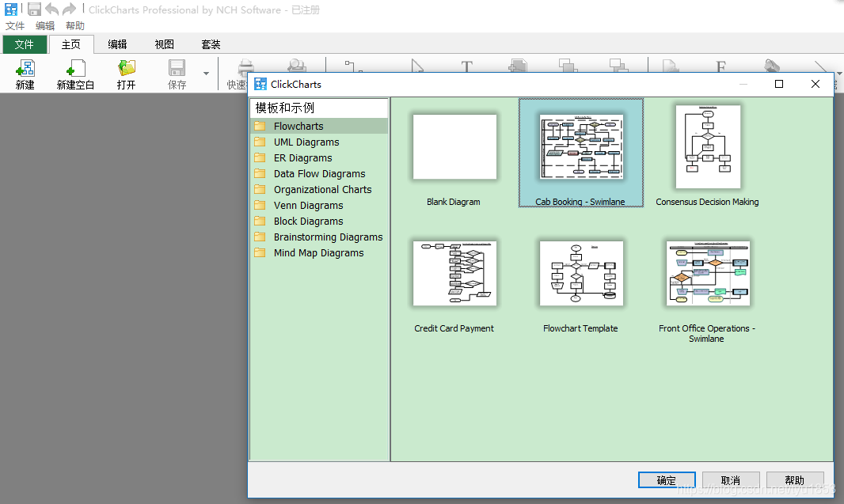Maximize the ClickCharts template dialog

[779, 84]
